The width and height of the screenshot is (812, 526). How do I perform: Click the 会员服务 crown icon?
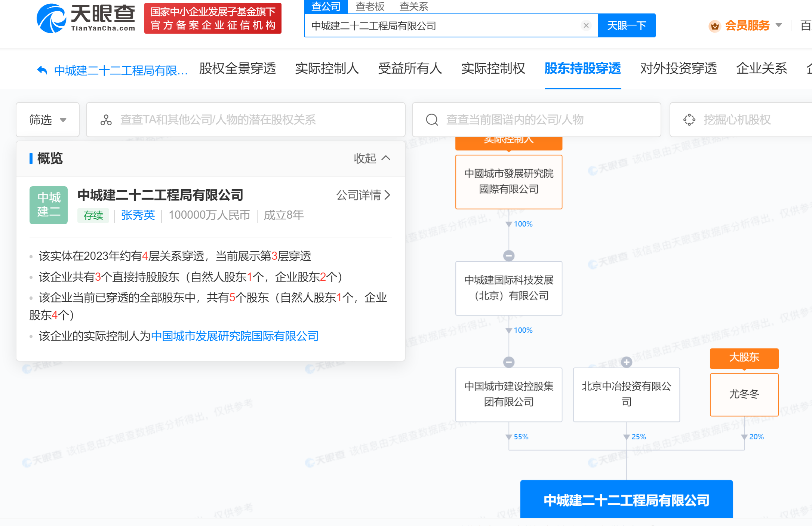tap(715, 26)
